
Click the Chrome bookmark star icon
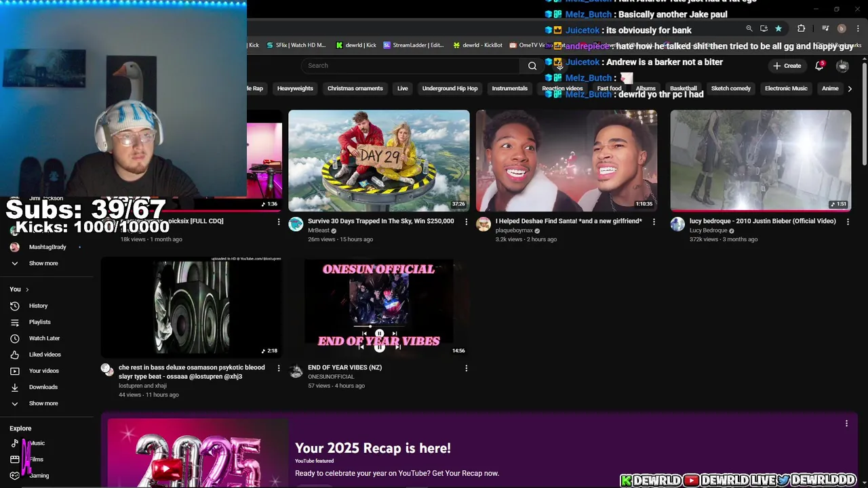pyautogui.click(x=778, y=28)
